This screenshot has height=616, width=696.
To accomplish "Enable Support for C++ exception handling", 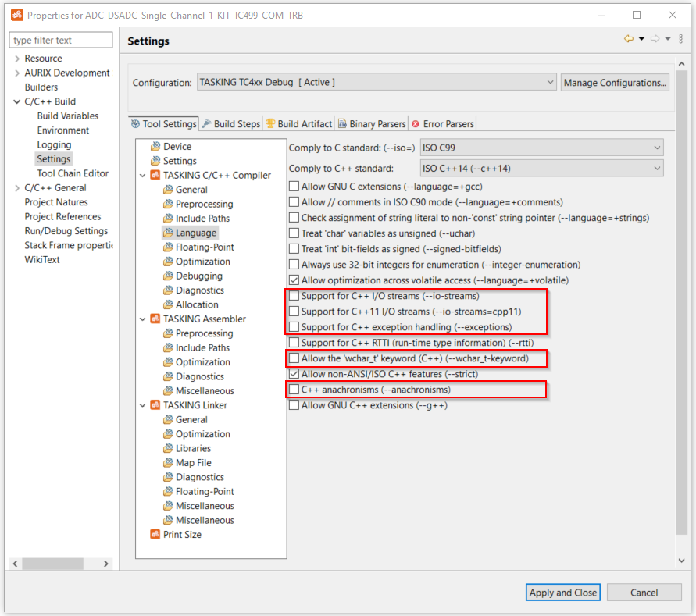I will tap(294, 327).
